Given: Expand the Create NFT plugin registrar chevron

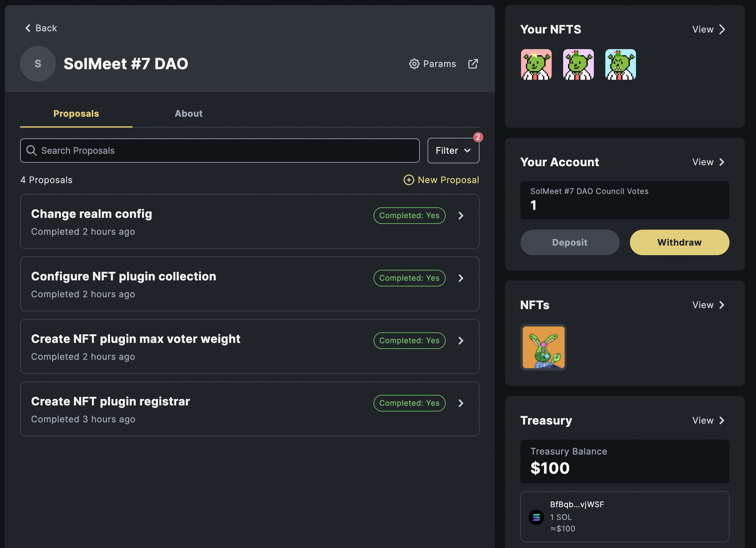Looking at the screenshot, I should click(461, 403).
